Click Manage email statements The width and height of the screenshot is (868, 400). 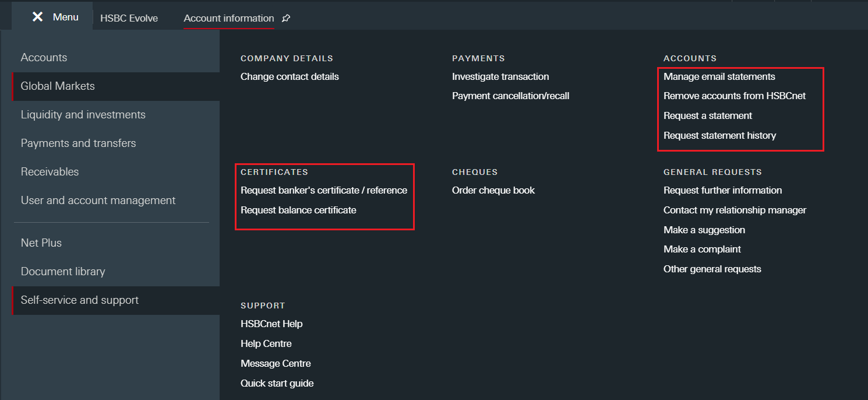pyautogui.click(x=719, y=76)
